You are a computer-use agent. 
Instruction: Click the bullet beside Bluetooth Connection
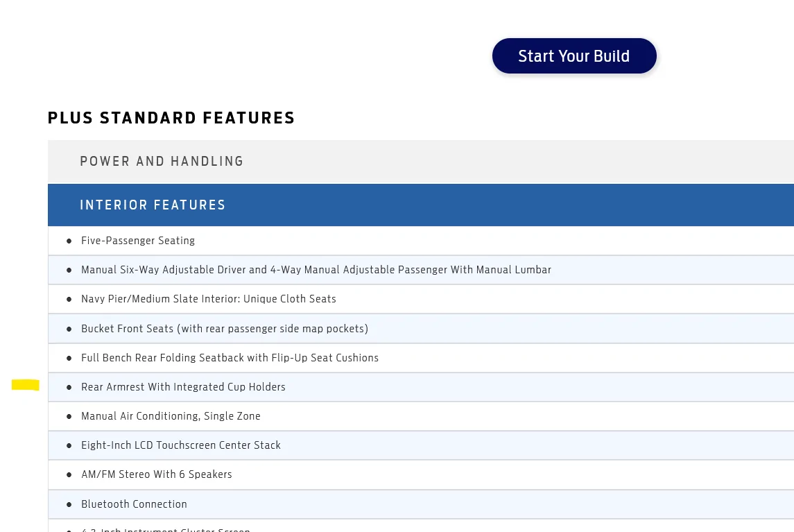[69, 505]
